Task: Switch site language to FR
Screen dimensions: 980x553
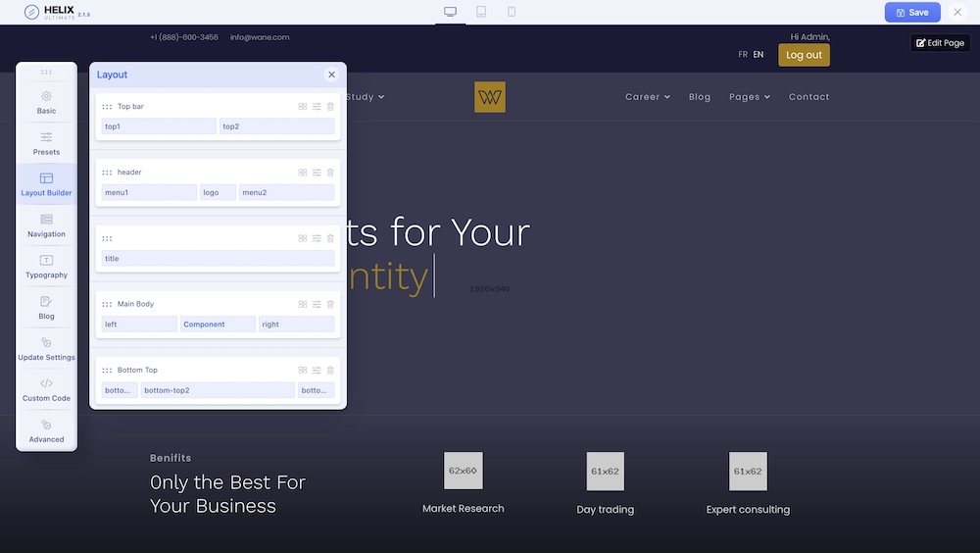Action: tap(743, 55)
